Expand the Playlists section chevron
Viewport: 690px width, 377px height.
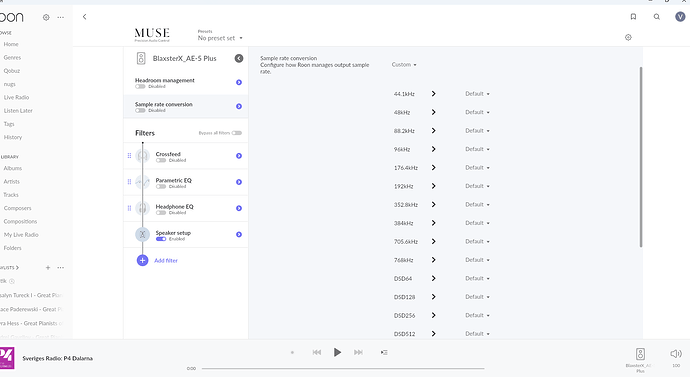pos(17,267)
